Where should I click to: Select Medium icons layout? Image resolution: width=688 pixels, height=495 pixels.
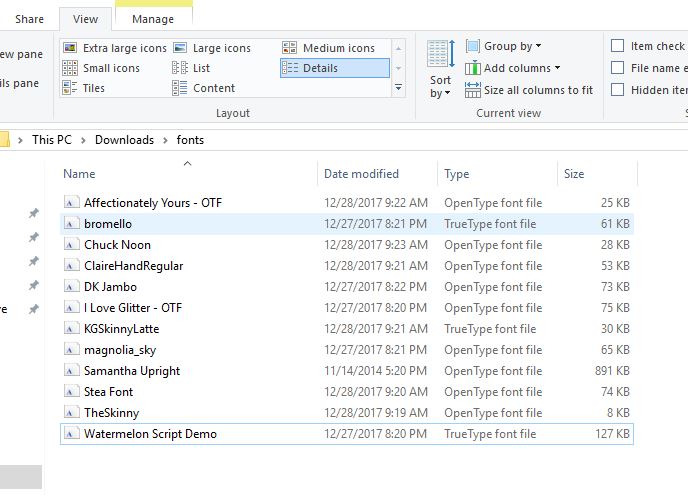[329, 48]
